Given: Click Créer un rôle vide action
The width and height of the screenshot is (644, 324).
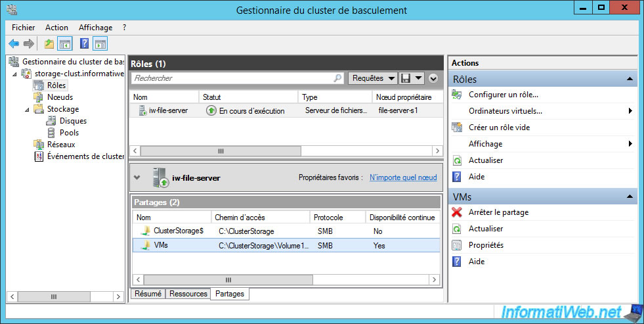Looking at the screenshot, I should (x=500, y=127).
